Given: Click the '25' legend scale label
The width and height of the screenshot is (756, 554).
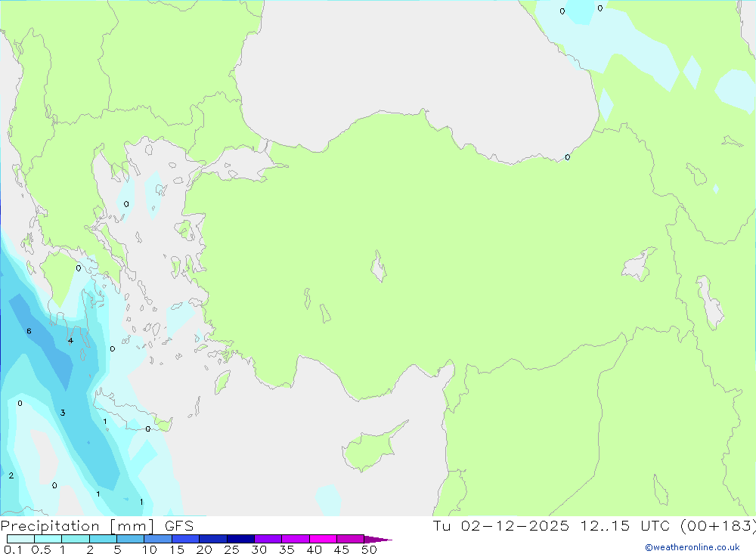Looking at the screenshot, I should coord(232,549).
